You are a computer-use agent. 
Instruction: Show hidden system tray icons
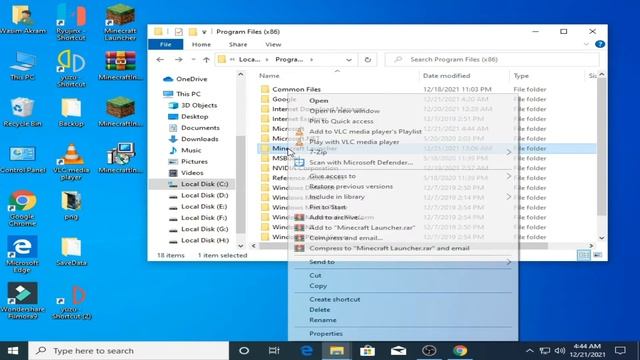(x=529, y=351)
